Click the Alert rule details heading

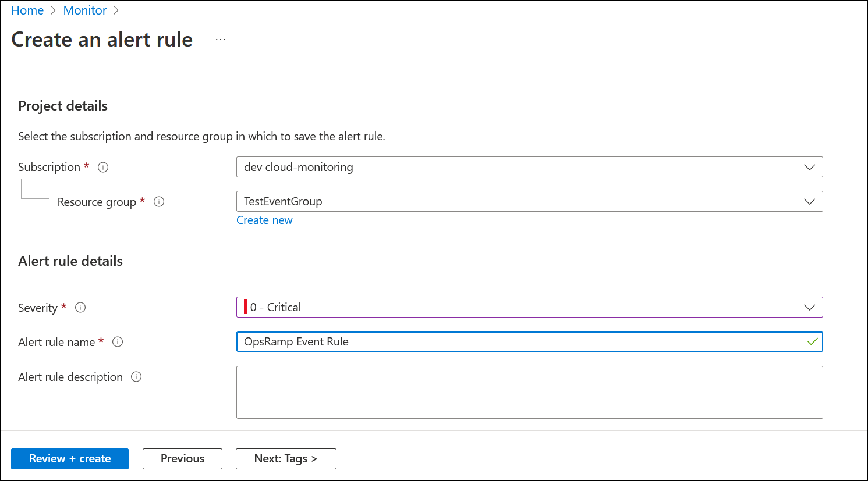(70, 261)
